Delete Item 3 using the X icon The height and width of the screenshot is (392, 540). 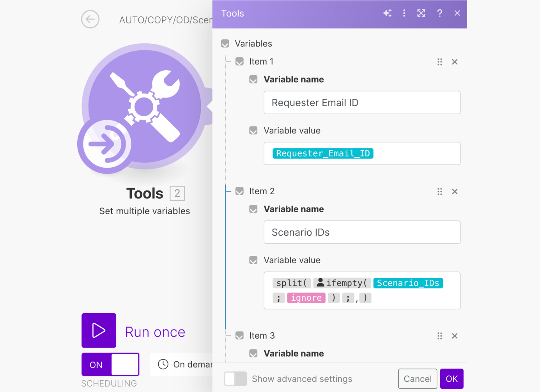coord(455,336)
